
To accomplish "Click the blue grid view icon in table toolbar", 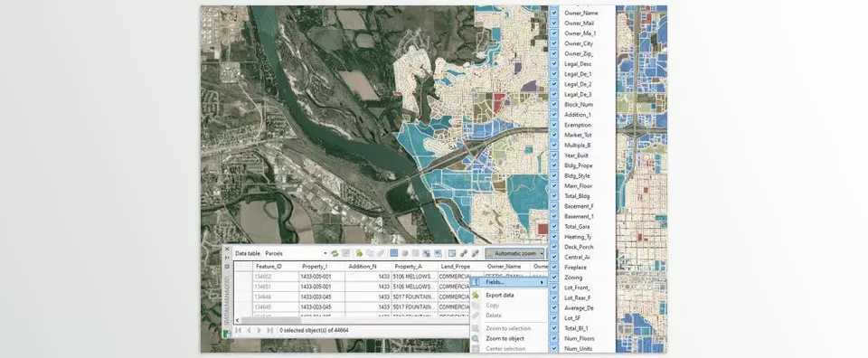I will coord(394,253).
